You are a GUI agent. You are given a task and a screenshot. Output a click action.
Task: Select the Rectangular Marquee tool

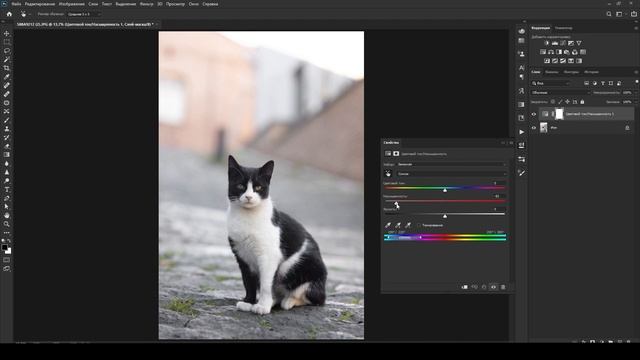click(x=7, y=42)
